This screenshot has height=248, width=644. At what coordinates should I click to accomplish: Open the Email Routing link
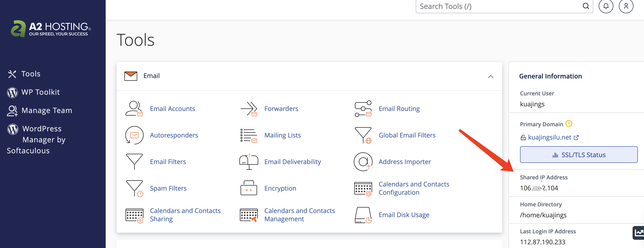399,109
